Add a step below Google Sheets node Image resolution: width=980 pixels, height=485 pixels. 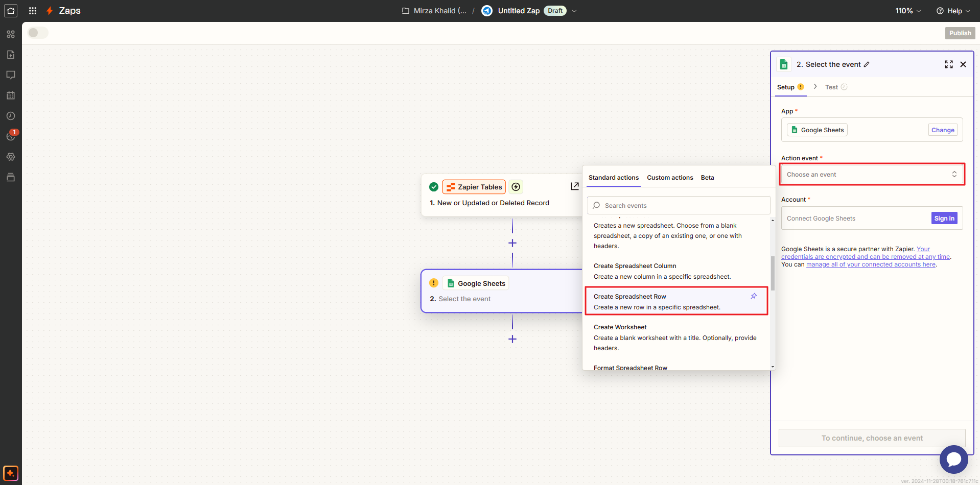[512, 339]
